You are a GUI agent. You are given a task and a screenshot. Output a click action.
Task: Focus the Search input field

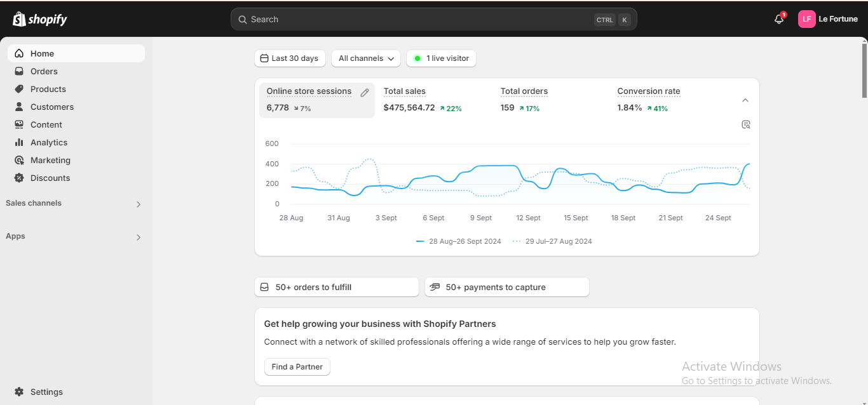pos(434,19)
